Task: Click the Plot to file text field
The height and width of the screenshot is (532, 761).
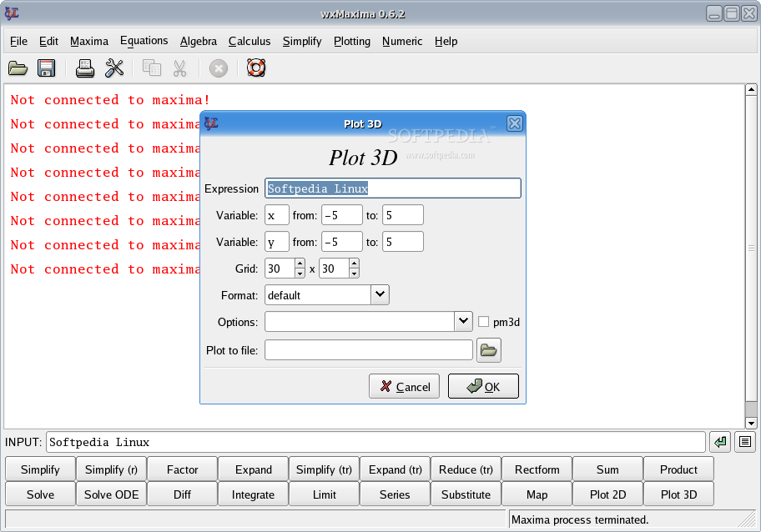Action: [x=368, y=349]
